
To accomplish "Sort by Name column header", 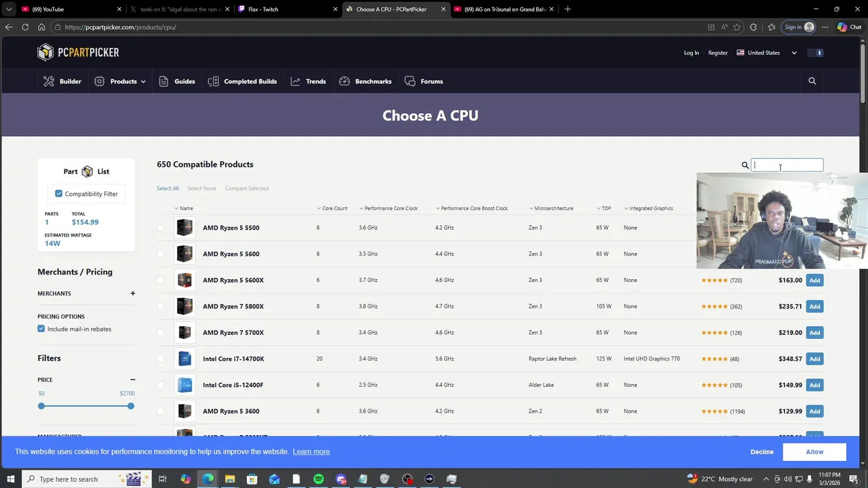I will (x=184, y=208).
